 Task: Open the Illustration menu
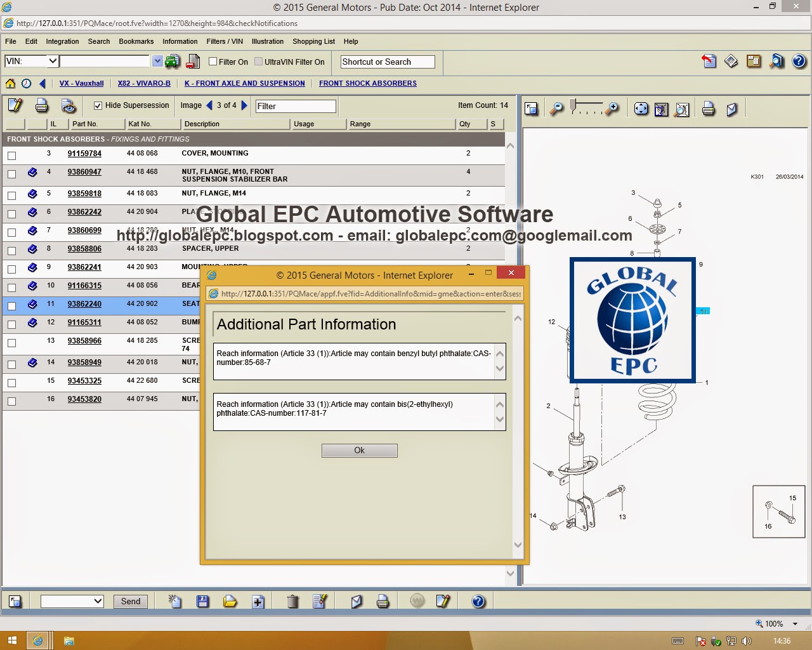268,41
